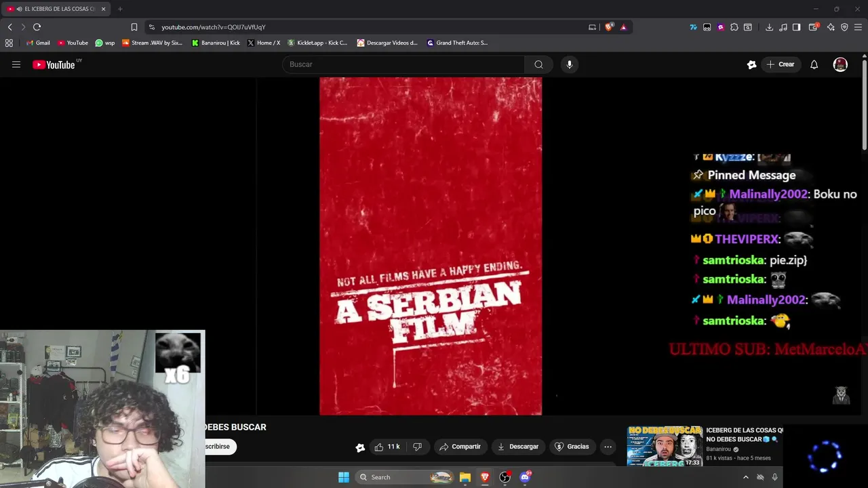
Task: Open the YouTube bookmark
Action: [73, 43]
